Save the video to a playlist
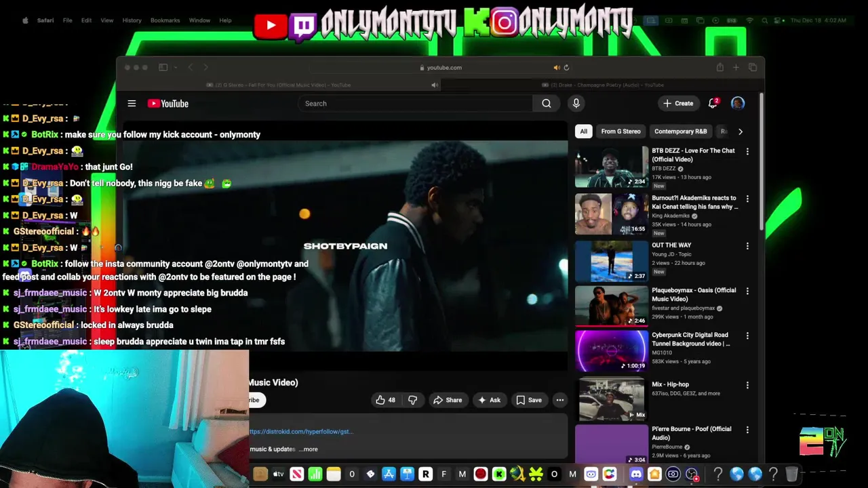Viewport: 868px width, 488px height. (529, 400)
